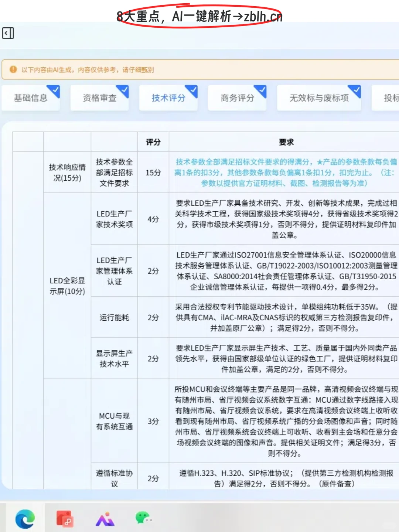Open the AI assistant app from the taskbar
399x532 pixels.
(x=105, y=519)
